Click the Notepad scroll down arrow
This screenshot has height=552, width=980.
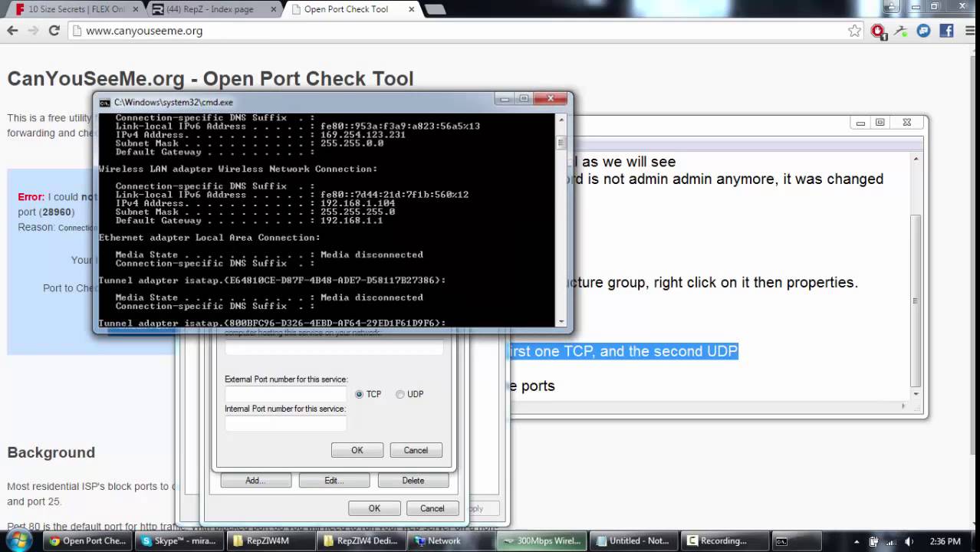[915, 394]
